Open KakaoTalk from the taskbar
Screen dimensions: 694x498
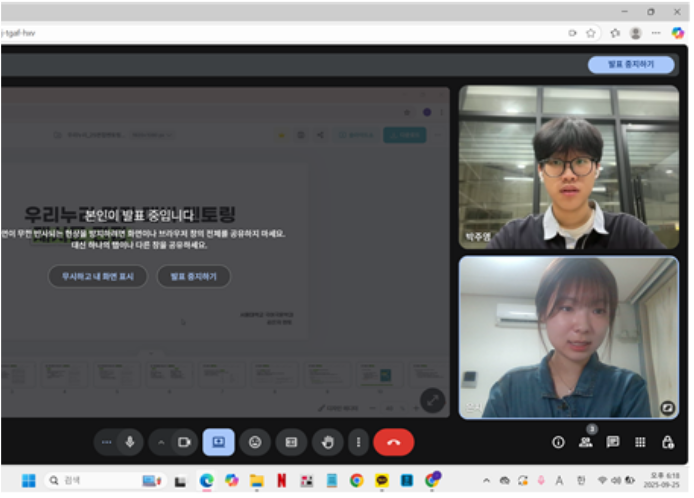pyautogui.click(x=382, y=480)
